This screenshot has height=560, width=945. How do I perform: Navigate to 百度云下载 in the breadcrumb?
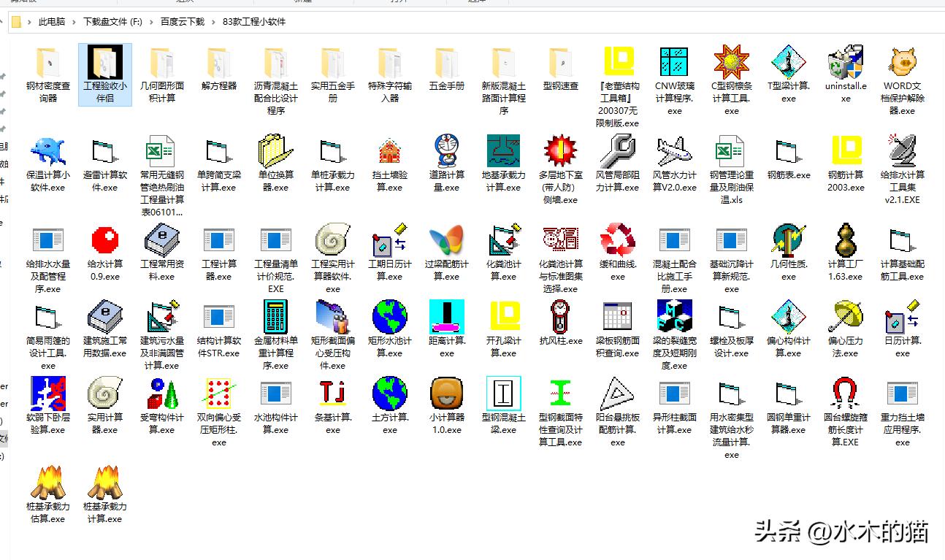182,22
